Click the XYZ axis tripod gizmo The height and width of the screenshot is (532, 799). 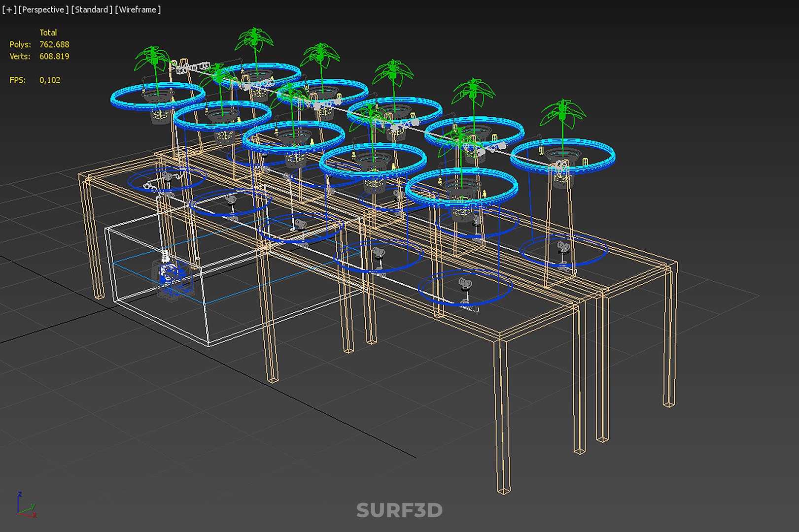point(26,504)
